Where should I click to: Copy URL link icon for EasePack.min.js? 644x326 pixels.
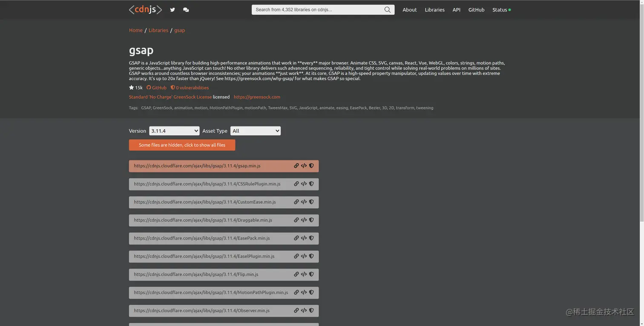pos(296,238)
